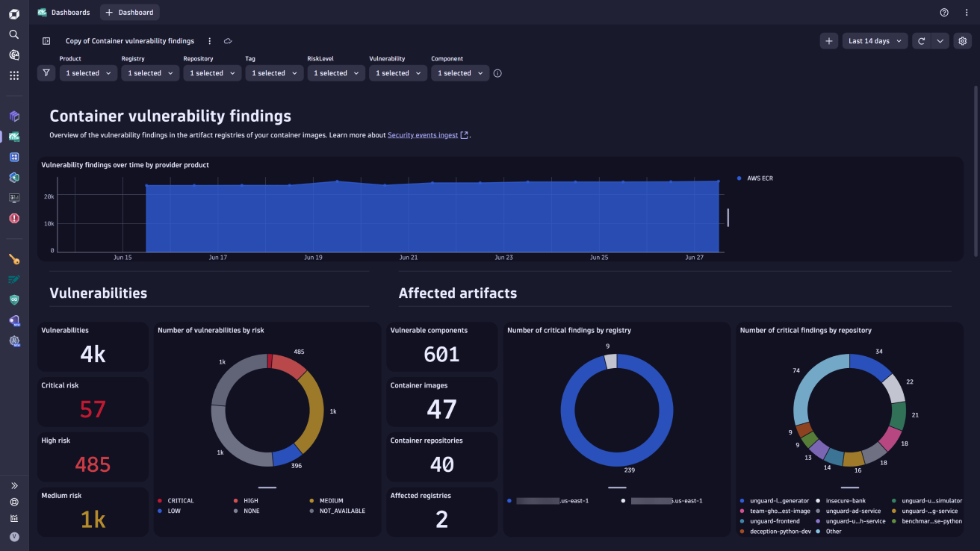Click the red problems alert sidebar icon
Image resolution: width=980 pixels, height=551 pixels.
tap(14, 219)
